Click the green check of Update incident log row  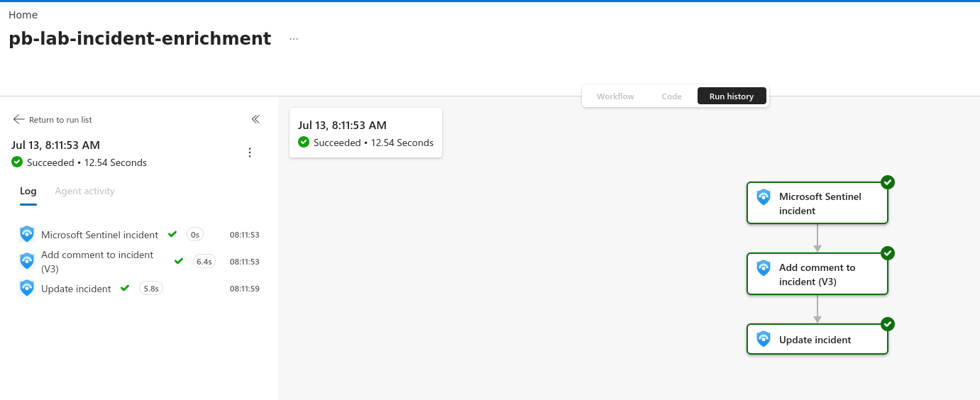click(125, 288)
